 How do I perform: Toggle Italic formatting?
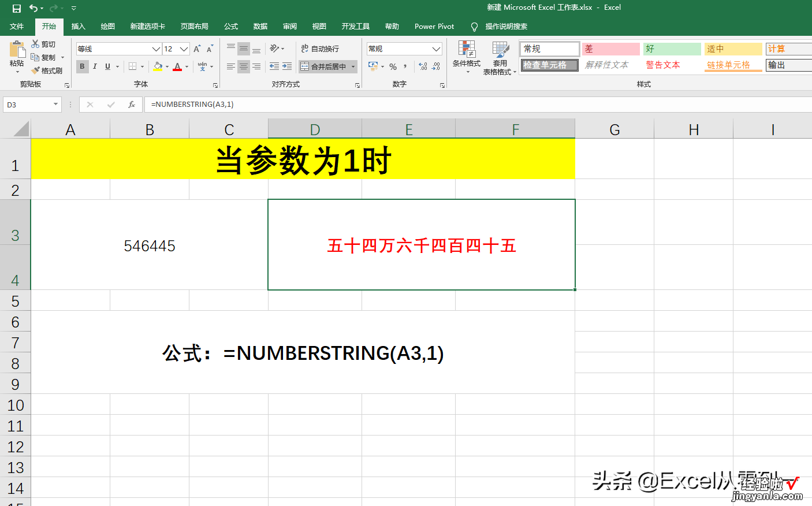coord(95,66)
